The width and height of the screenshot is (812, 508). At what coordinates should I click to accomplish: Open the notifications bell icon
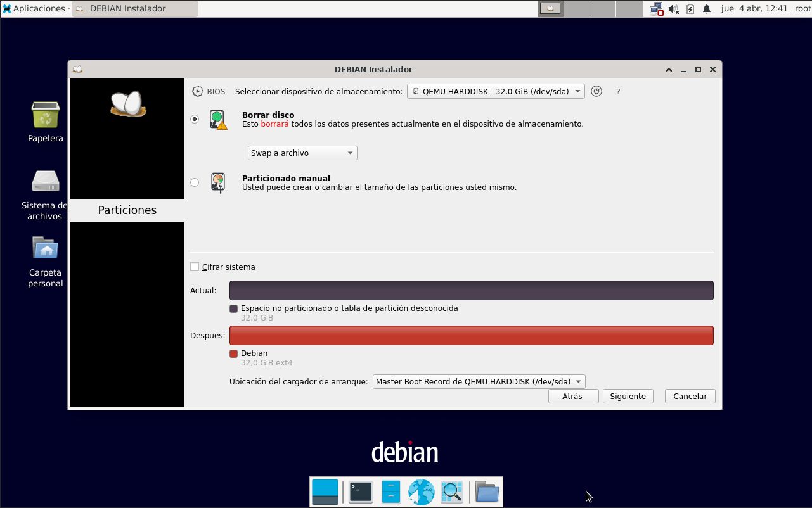[x=707, y=9]
